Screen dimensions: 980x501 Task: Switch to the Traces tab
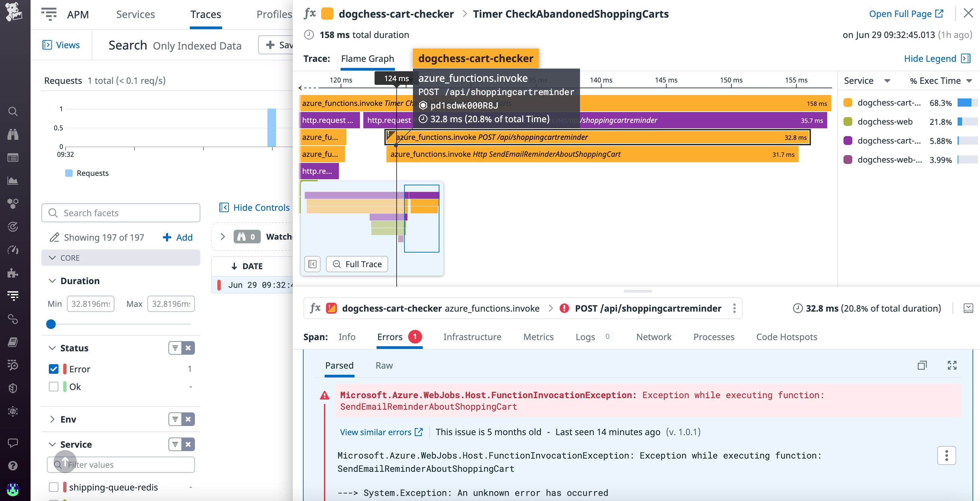tap(205, 15)
